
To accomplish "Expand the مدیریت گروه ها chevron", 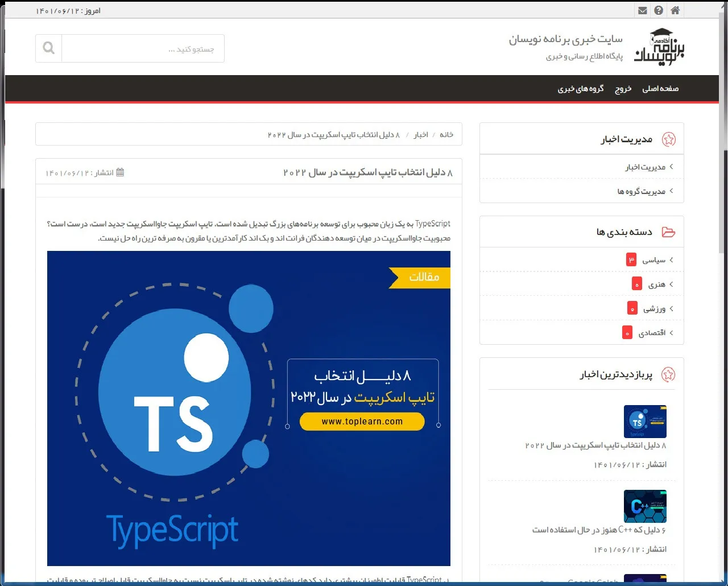I will pos(671,191).
